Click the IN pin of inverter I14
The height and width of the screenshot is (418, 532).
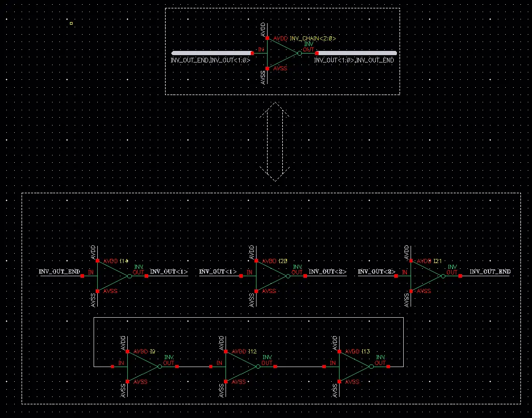pyautogui.click(x=82, y=276)
